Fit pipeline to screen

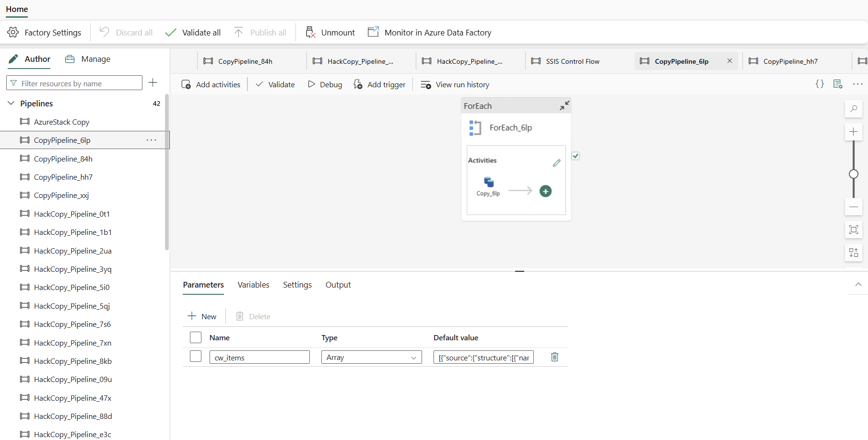tap(854, 230)
